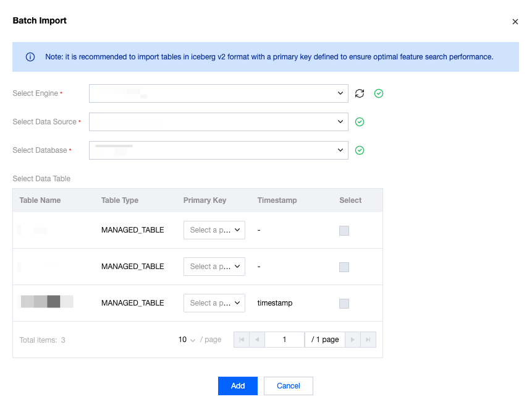Click the blue Add button
The image size is (532, 407).
click(238, 386)
